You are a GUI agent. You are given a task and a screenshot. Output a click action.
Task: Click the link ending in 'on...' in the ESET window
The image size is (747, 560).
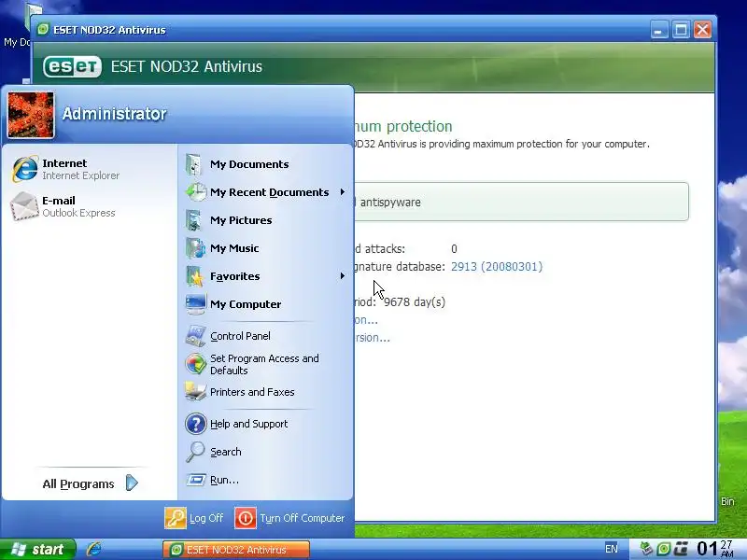point(366,320)
